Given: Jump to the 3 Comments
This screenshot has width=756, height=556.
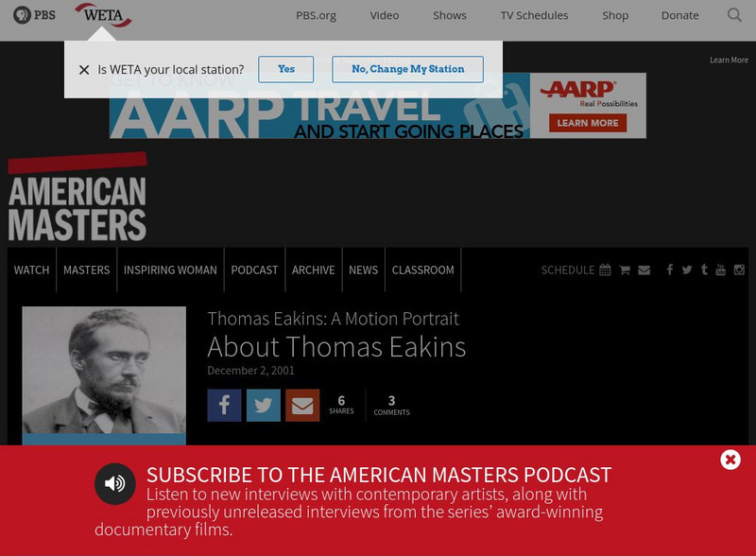Looking at the screenshot, I should point(391,406).
